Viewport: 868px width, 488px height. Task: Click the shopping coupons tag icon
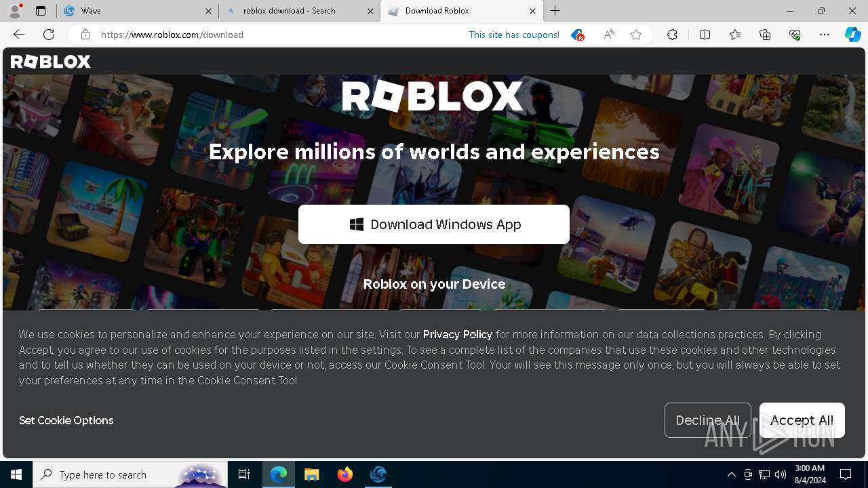(x=577, y=35)
